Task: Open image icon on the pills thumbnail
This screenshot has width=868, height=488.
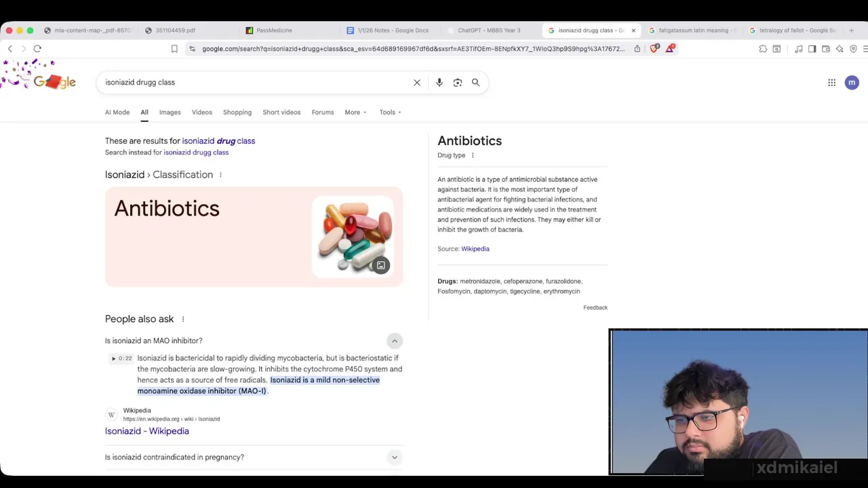Action: [x=381, y=266]
